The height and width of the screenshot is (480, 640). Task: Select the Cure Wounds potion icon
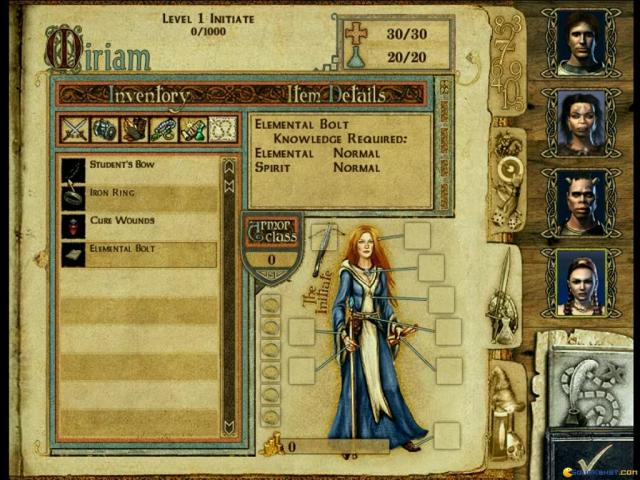click(x=73, y=227)
